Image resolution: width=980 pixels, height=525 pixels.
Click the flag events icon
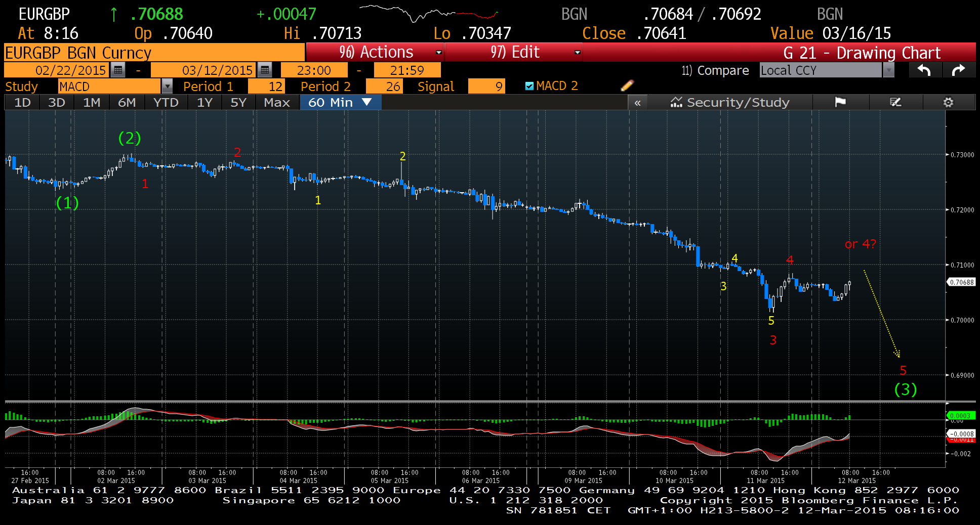point(840,103)
